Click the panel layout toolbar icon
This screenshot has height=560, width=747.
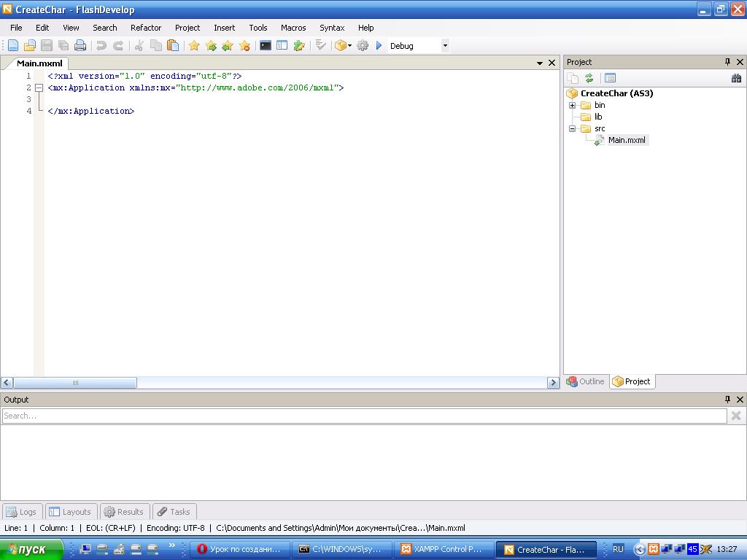click(x=282, y=46)
